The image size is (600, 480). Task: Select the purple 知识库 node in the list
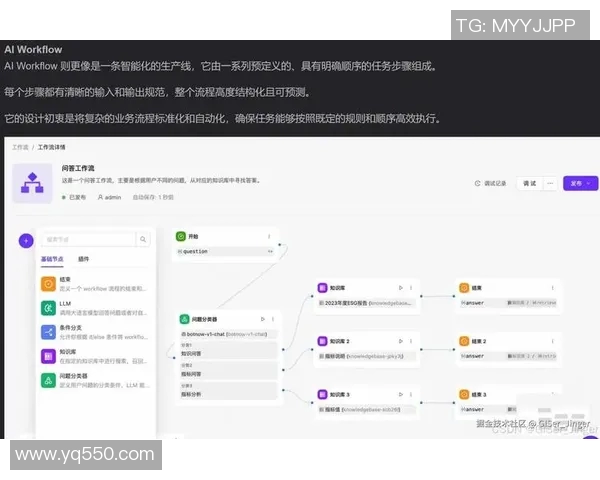[94, 356]
